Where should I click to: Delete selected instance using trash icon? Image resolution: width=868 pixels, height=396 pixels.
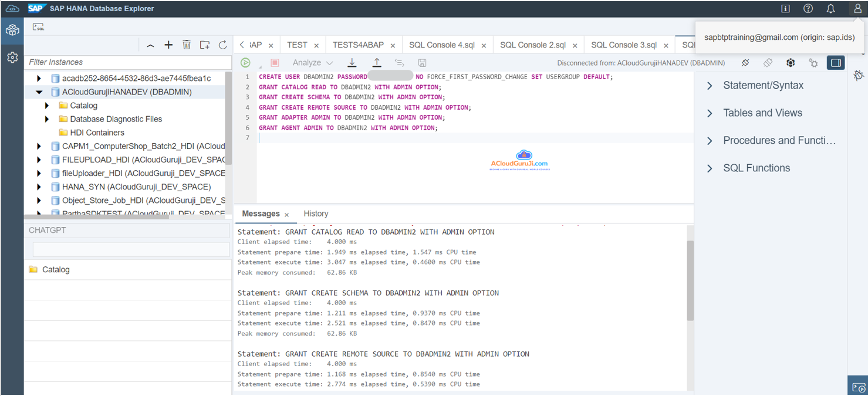(x=187, y=45)
